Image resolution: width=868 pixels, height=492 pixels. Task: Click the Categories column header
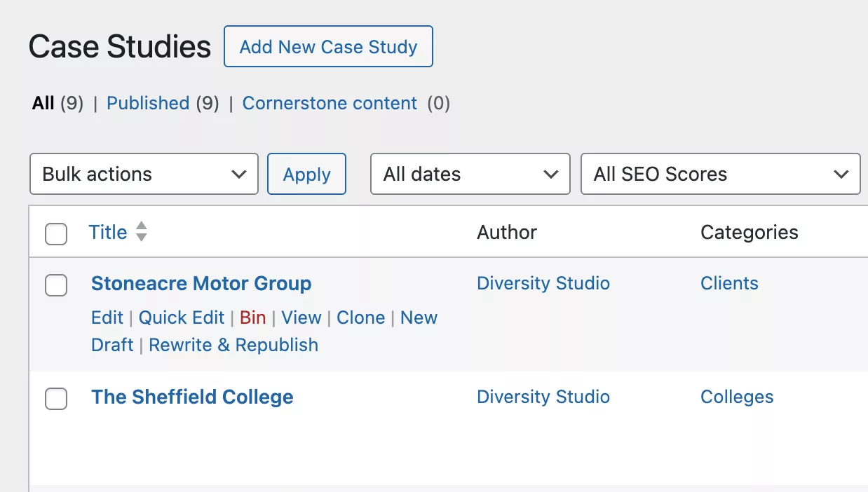pos(750,232)
